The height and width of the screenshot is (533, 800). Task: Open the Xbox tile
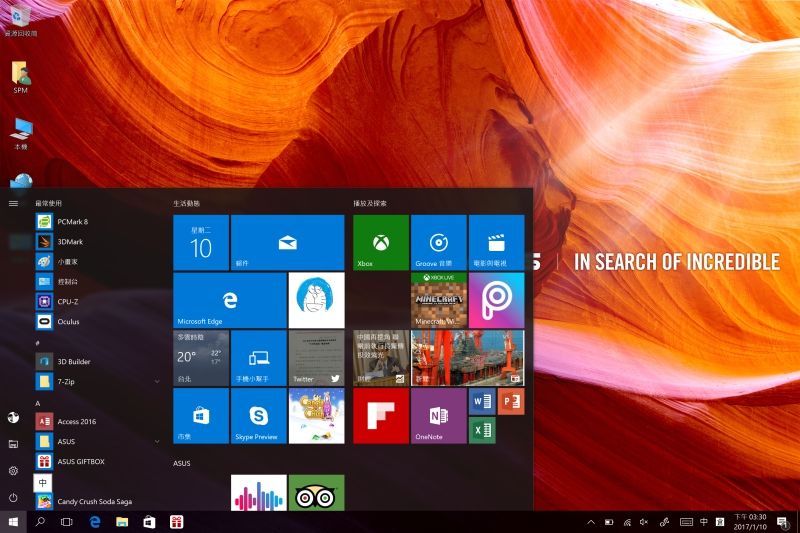tap(380, 243)
